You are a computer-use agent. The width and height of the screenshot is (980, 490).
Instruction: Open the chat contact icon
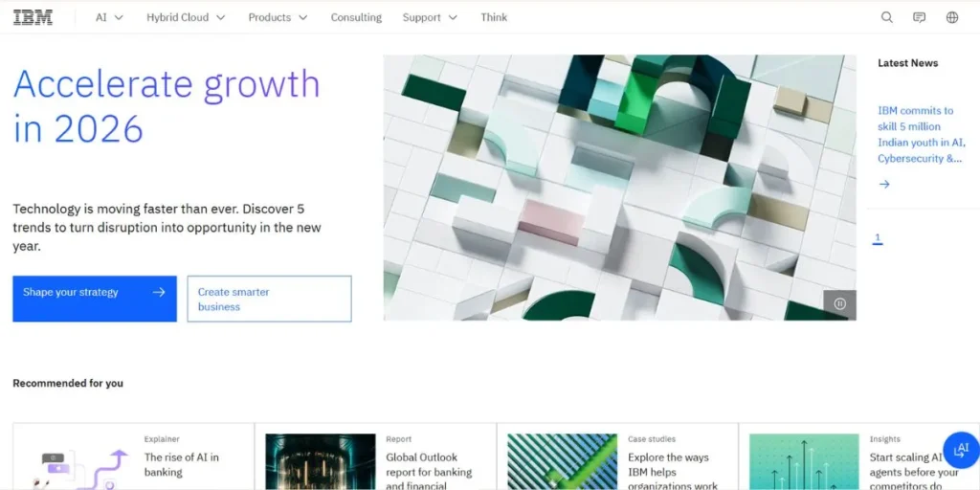pos(920,17)
